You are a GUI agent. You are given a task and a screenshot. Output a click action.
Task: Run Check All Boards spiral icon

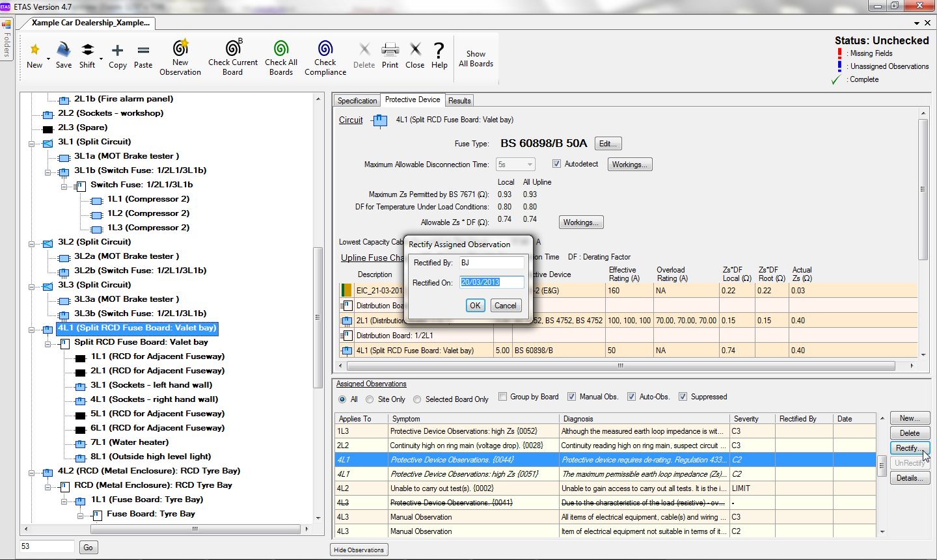point(280,47)
